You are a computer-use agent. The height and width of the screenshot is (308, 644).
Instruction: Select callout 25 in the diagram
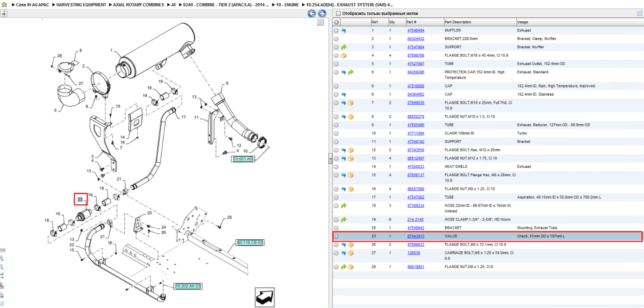(229, 217)
